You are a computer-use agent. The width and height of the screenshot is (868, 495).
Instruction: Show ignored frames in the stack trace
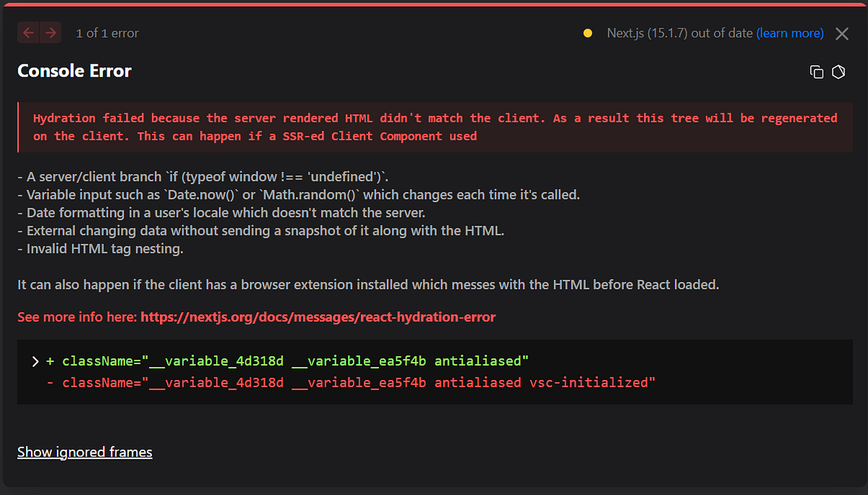point(85,451)
